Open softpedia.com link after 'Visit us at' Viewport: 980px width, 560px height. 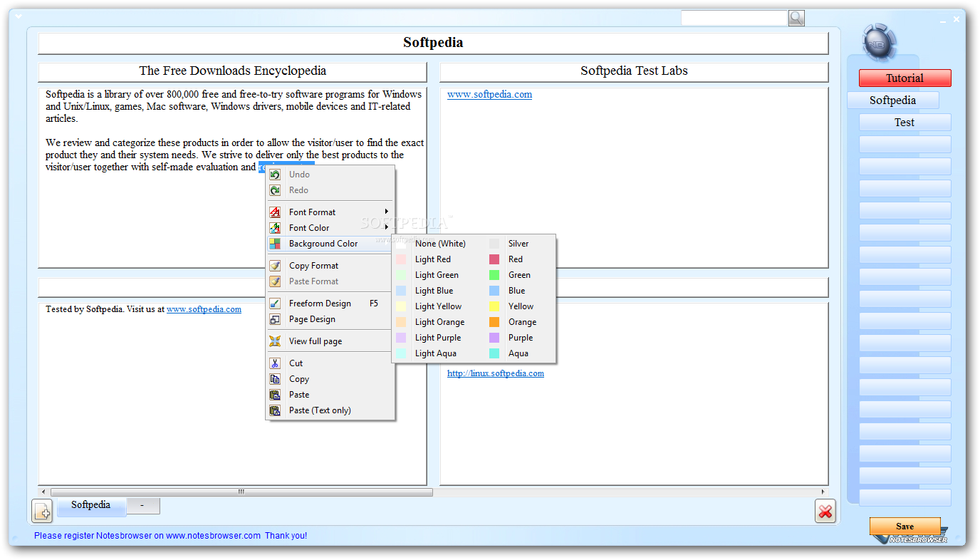(x=204, y=309)
